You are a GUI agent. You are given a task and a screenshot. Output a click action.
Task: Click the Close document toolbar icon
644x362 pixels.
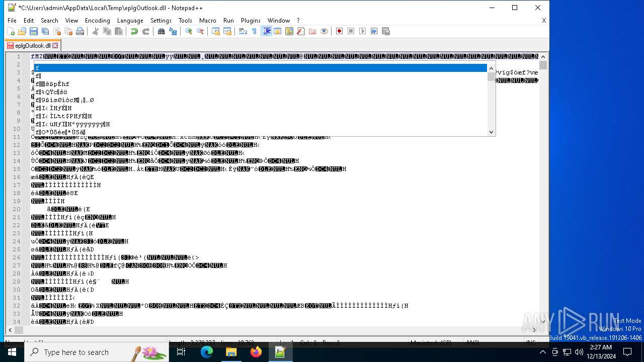(57, 31)
